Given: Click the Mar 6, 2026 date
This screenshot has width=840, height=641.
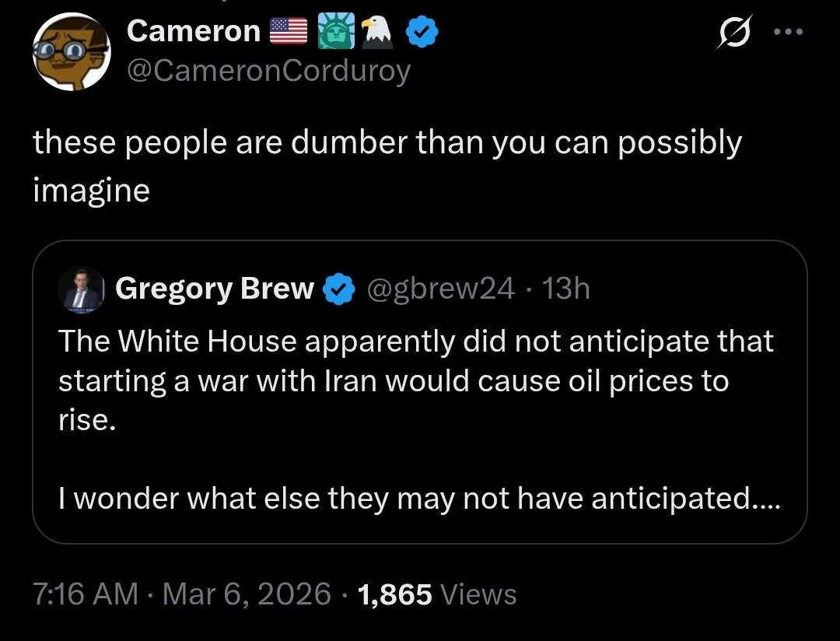Looking at the screenshot, I should click(x=247, y=594).
